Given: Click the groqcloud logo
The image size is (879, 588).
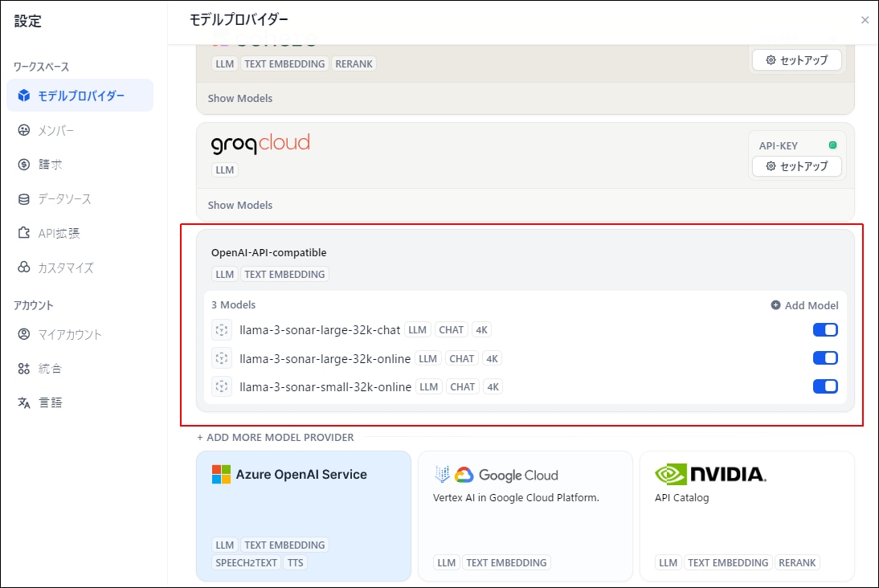Looking at the screenshot, I should click(x=260, y=144).
